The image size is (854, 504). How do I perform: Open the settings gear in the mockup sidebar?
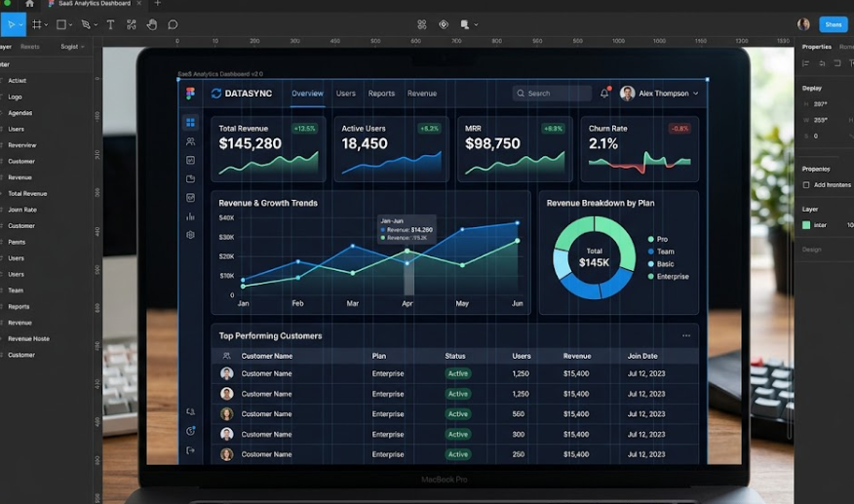(190, 235)
